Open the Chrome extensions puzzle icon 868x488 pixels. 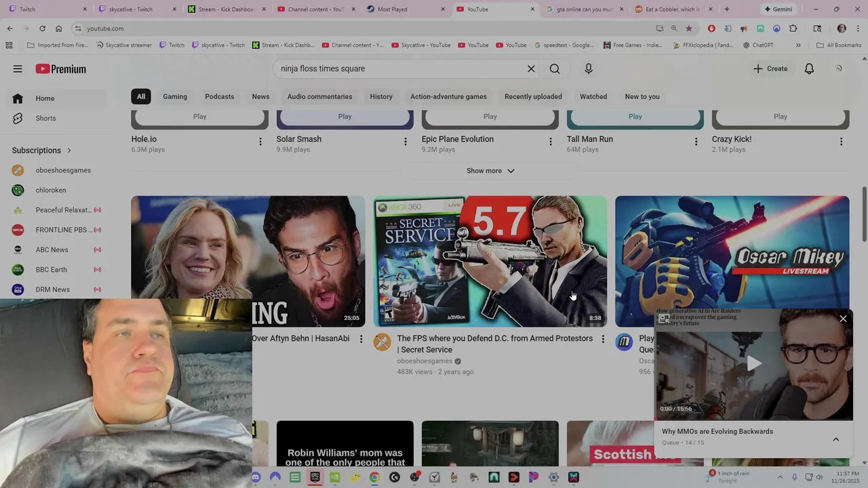(793, 28)
